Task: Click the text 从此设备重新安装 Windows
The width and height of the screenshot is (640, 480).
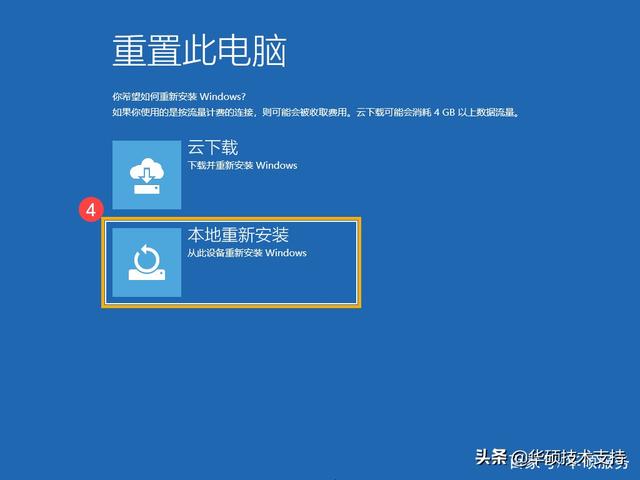Action: click(x=247, y=253)
